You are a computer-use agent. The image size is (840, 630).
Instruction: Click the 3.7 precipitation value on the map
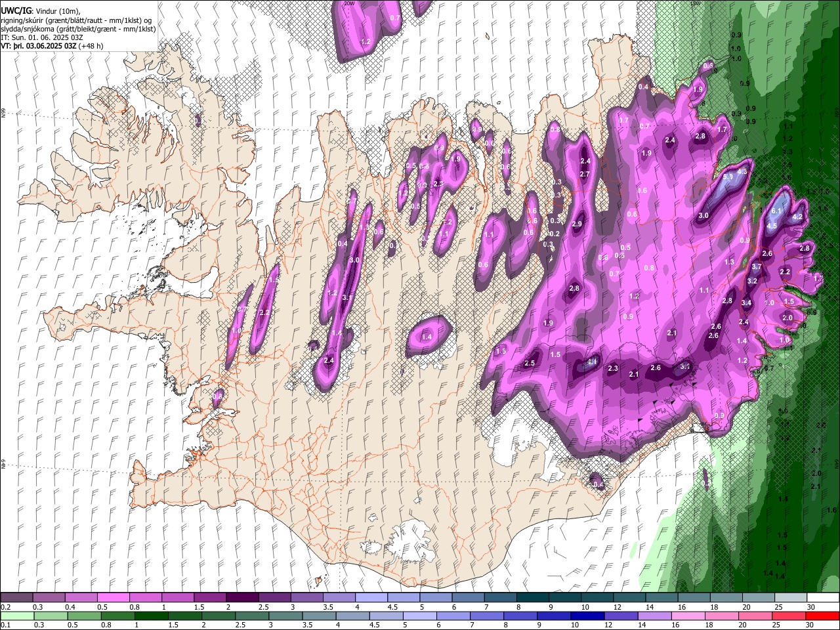tap(756, 266)
